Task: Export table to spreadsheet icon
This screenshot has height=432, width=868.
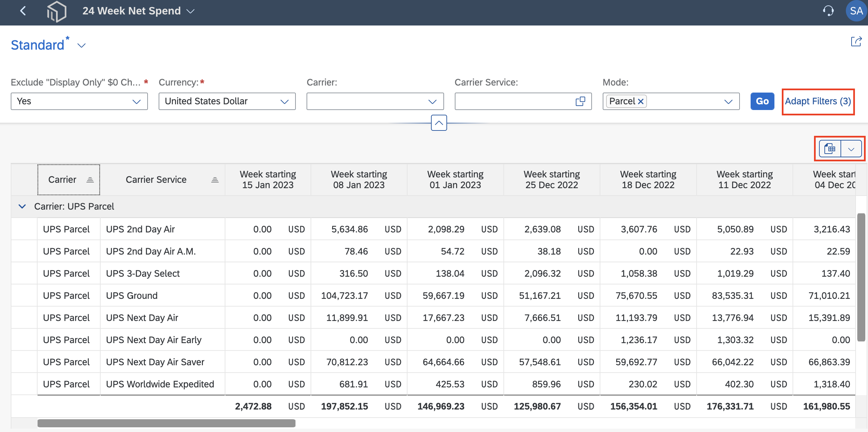Action: 830,149
